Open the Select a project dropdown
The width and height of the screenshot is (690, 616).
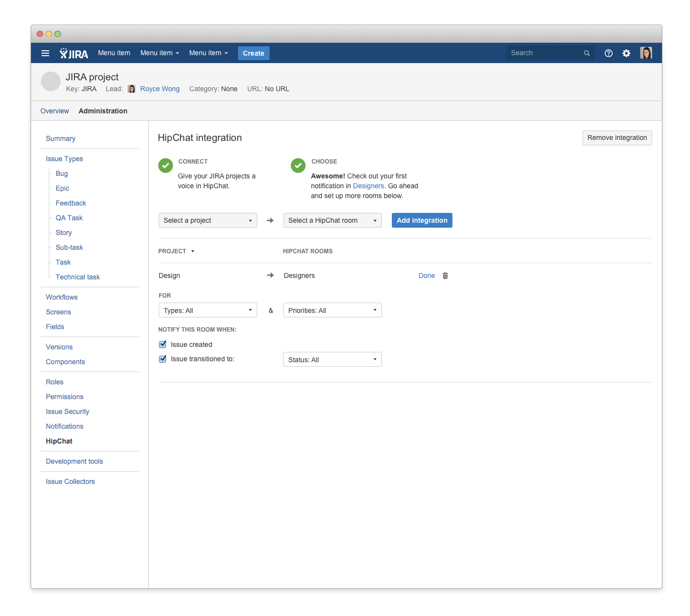208,220
